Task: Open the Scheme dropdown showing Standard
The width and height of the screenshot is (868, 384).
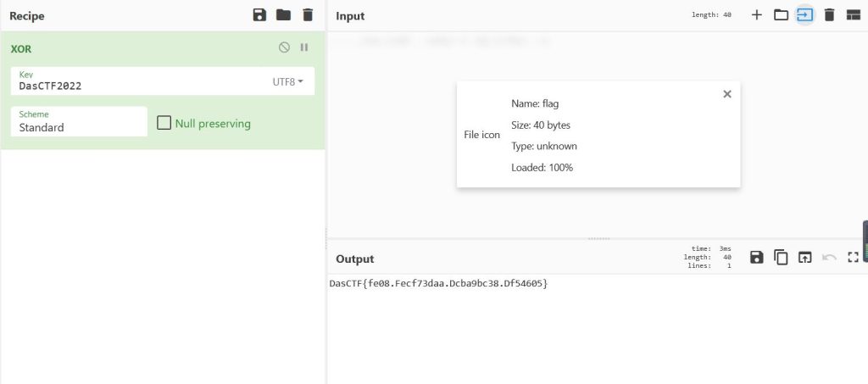Action: click(79, 122)
